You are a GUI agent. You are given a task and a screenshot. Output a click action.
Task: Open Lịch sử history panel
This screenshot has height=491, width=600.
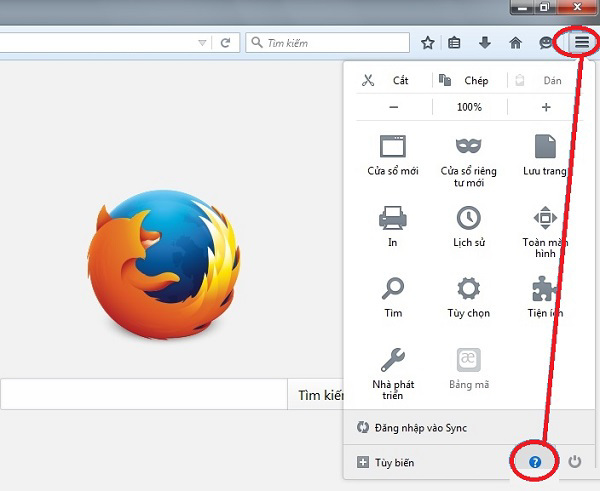468,227
